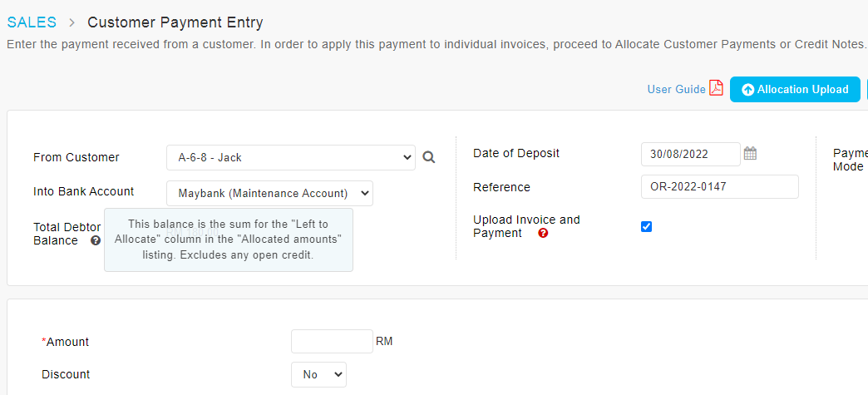Toggle Upload Invoice and Payment checkbox
The image size is (868, 395).
point(647,226)
